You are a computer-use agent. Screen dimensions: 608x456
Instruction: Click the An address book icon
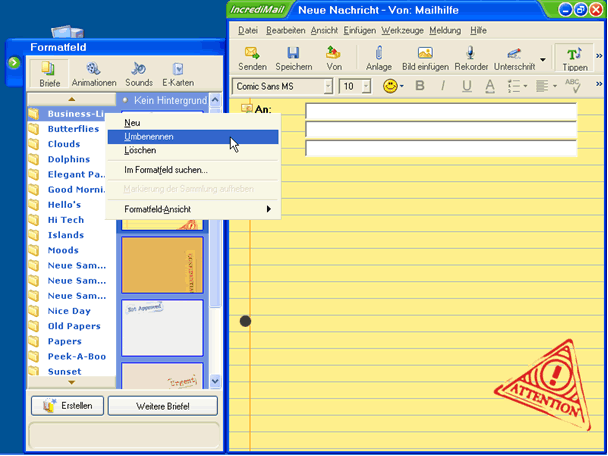pos(246,109)
